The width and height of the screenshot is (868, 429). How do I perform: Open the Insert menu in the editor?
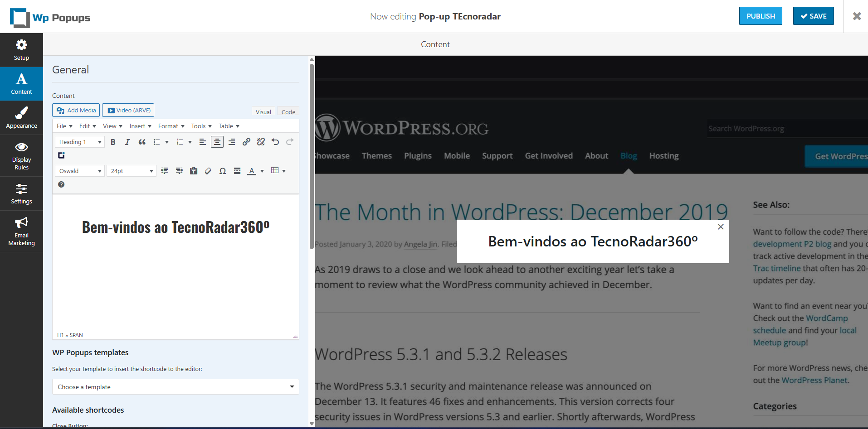click(x=140, y=126)
